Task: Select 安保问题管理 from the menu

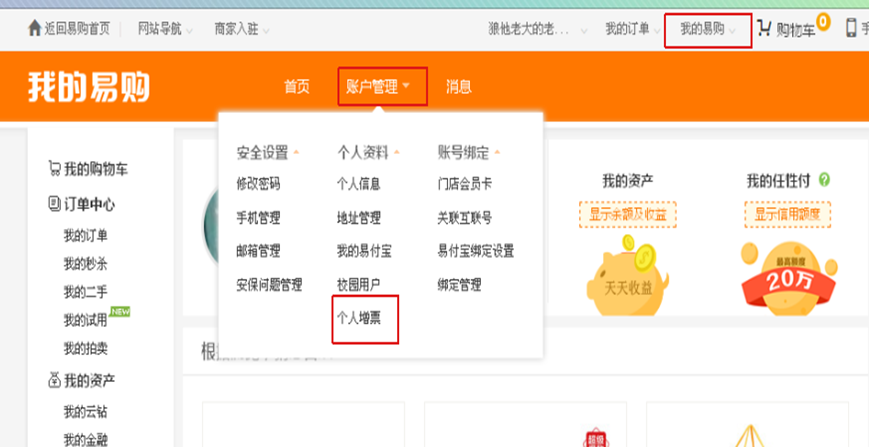Action: pyautogui.click(x=269, y=285)
